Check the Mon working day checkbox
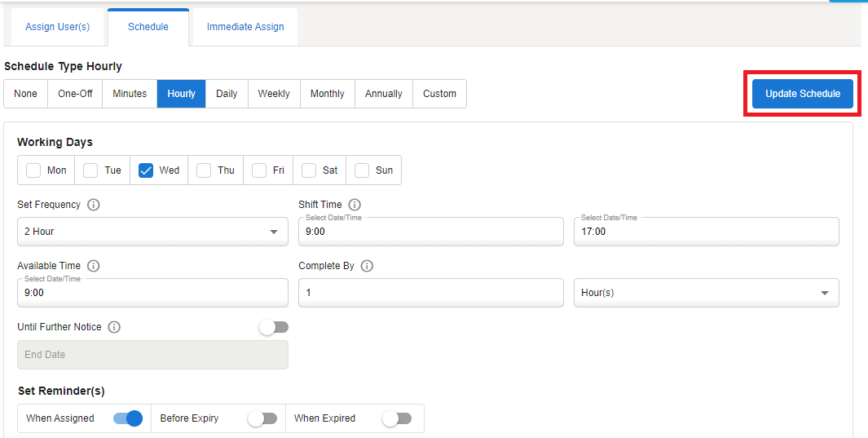 (x=33, y=170)
